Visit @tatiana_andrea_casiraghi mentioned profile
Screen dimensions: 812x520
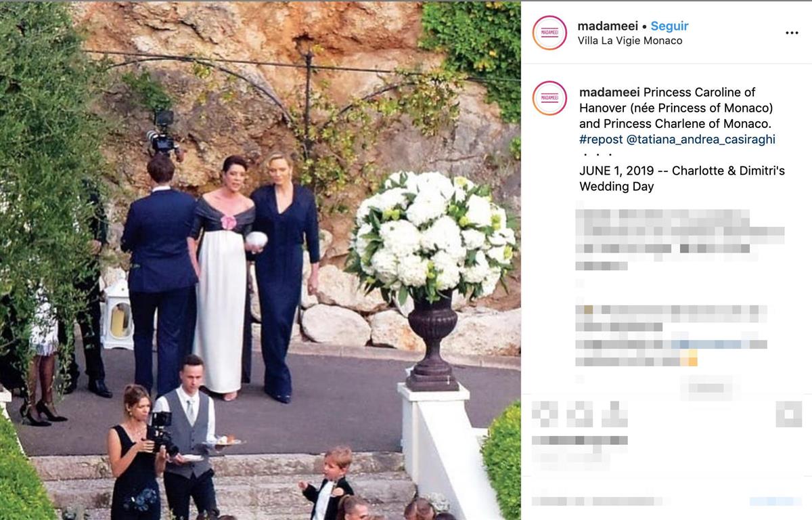click(701, 139)
